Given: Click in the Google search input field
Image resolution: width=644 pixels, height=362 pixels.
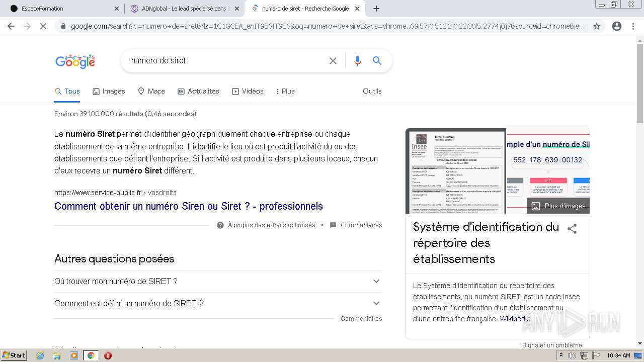Looking at the screenshot, I should tap(226, 61).
